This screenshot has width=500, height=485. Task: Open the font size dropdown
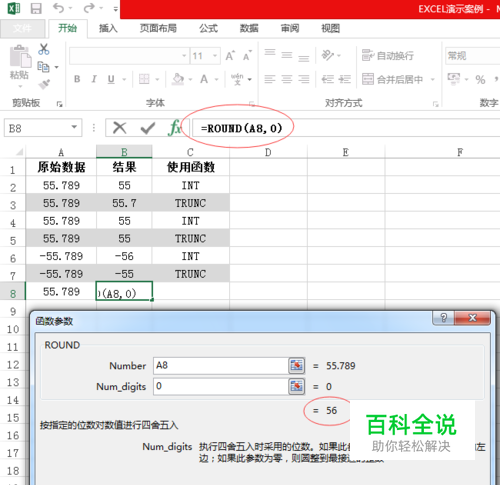(x=215, y=56)
